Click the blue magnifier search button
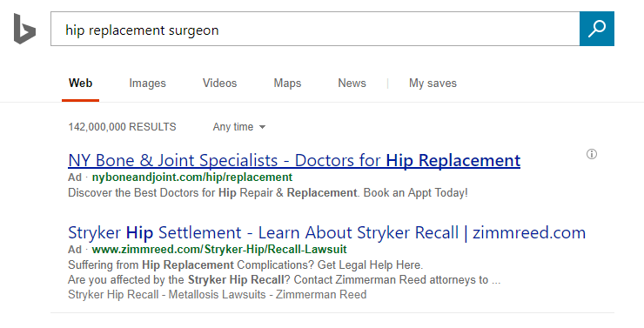 (x=597, y=29)
